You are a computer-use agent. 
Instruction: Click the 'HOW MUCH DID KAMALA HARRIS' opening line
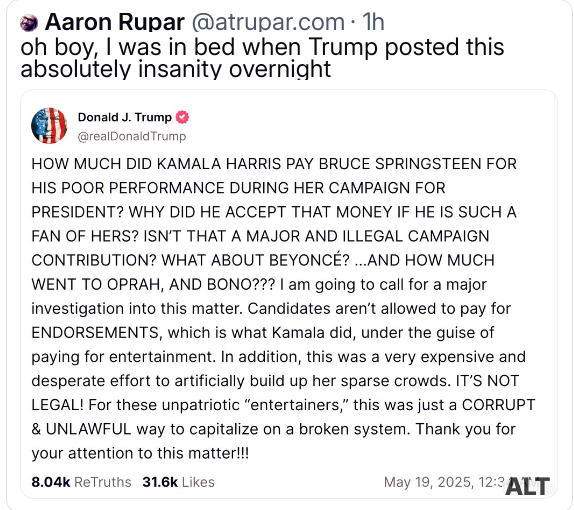point(274,164)
